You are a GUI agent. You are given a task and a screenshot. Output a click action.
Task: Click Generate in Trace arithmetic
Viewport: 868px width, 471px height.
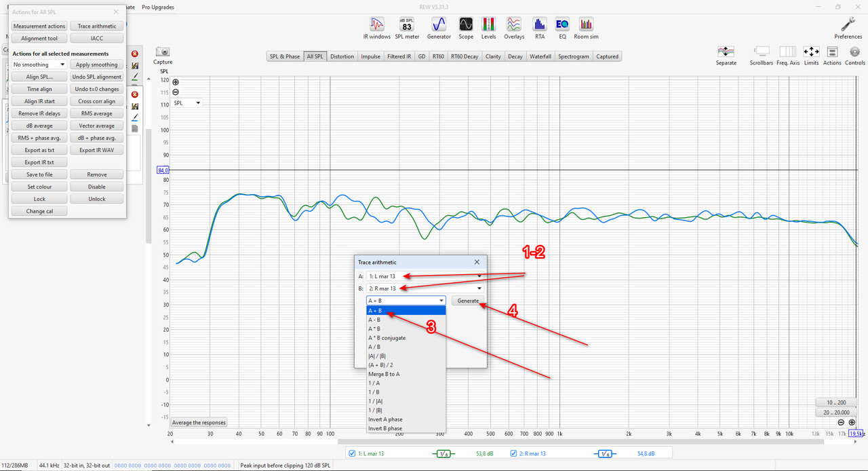pos(468,301)
